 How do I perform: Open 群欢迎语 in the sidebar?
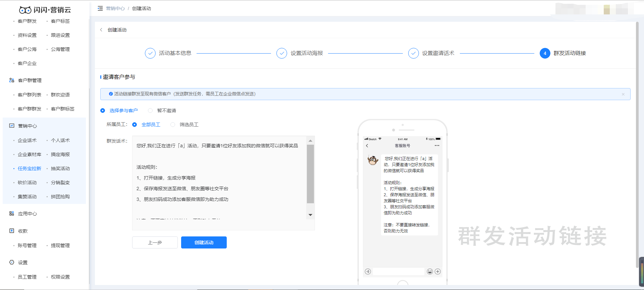(60, 95)
